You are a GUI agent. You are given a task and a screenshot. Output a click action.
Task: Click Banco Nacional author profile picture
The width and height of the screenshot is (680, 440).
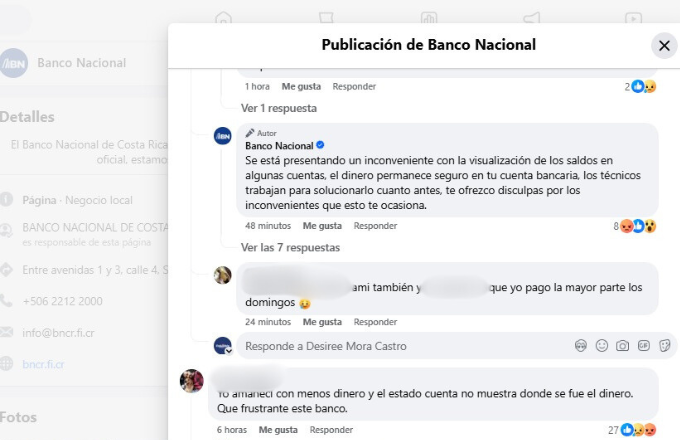click(223, 137)
